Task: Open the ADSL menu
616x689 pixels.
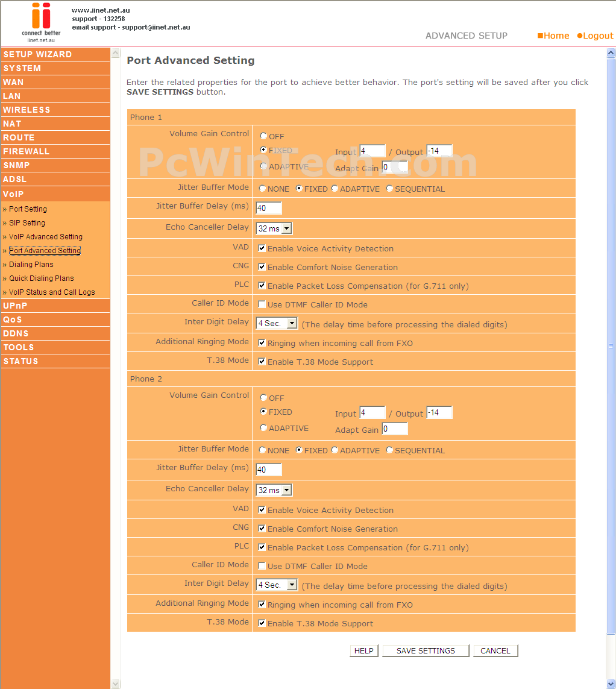Action: [x=55, y=179]
